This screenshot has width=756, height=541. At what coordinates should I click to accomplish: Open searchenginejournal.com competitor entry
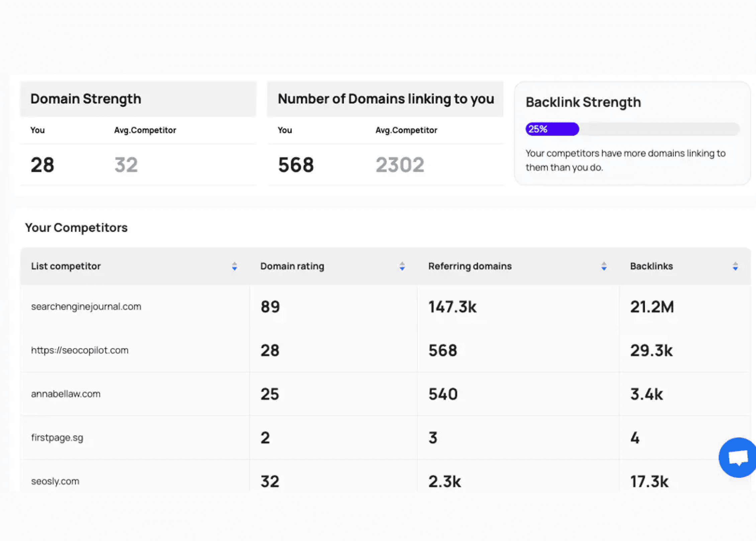[86, 307]
